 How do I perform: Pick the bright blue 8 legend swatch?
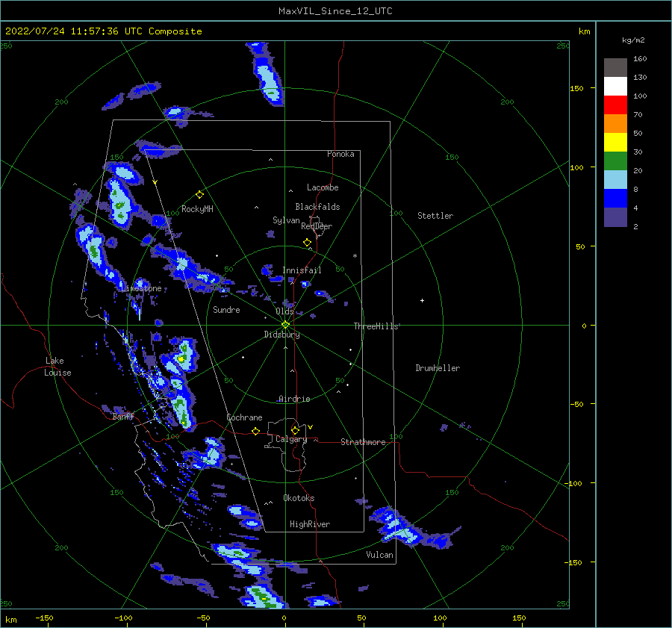(x=615, y=198)
